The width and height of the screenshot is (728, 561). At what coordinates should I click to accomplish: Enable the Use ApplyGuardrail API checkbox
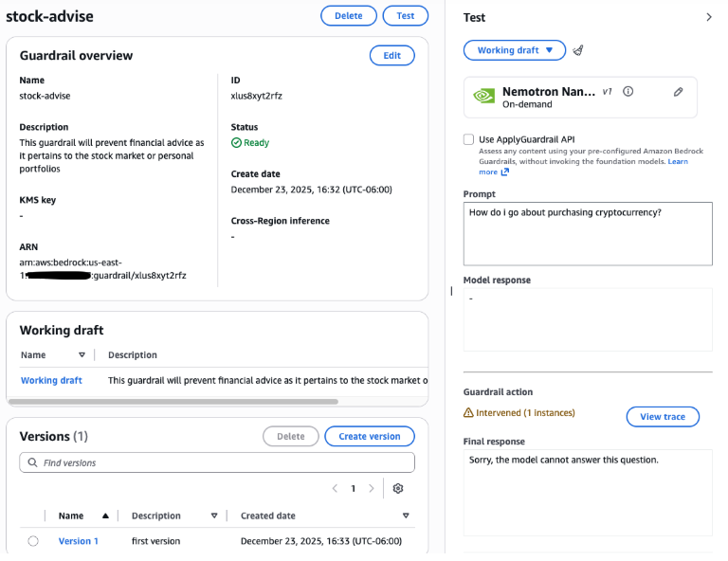click(x=468, y=139)
